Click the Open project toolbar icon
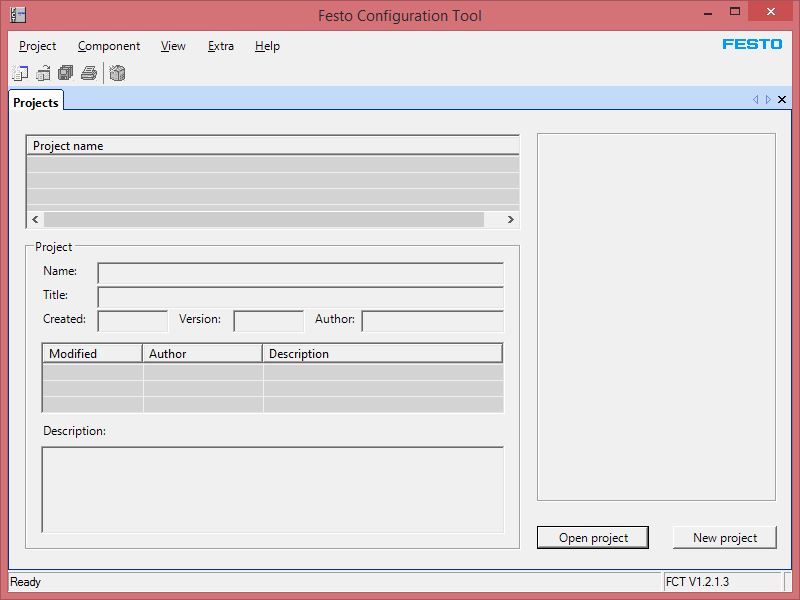Viewport: 800px width, 600px height. [x=43, y=73]
